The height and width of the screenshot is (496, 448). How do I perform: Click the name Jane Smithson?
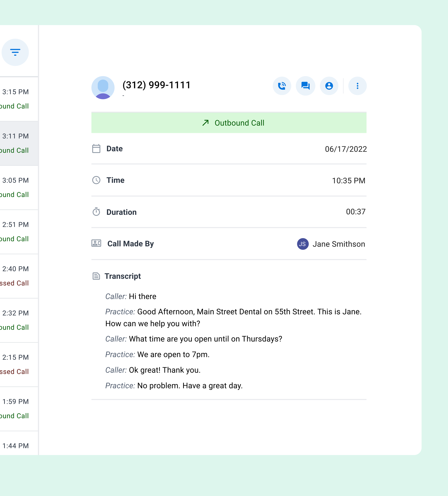pos(339,244)
